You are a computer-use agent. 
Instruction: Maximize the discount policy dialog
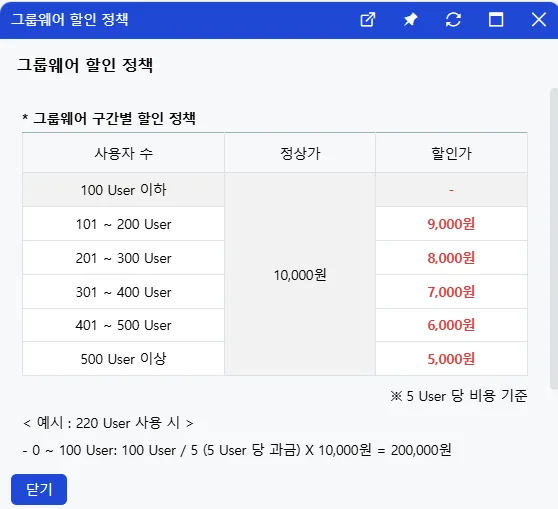click(496, 20)
